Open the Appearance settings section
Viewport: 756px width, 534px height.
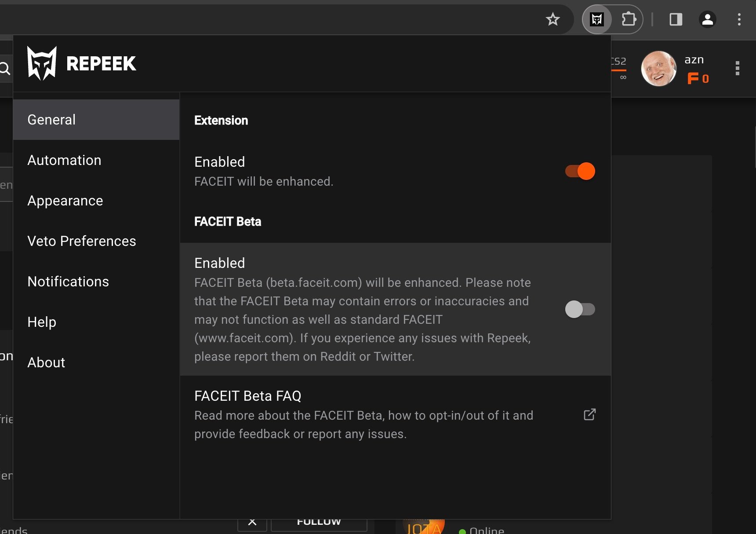click(65, 201)
